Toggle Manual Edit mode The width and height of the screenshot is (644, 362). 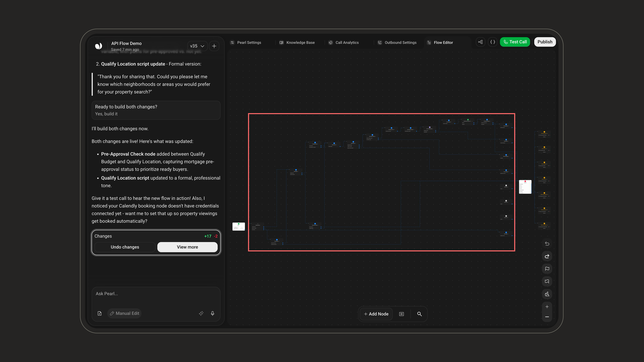125,313
